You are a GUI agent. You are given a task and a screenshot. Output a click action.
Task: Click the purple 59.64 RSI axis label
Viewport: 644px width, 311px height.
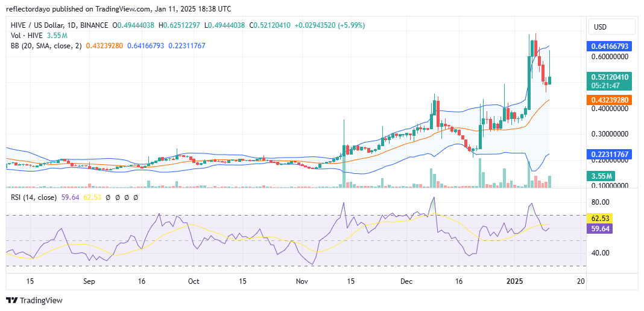pos(601,229)
